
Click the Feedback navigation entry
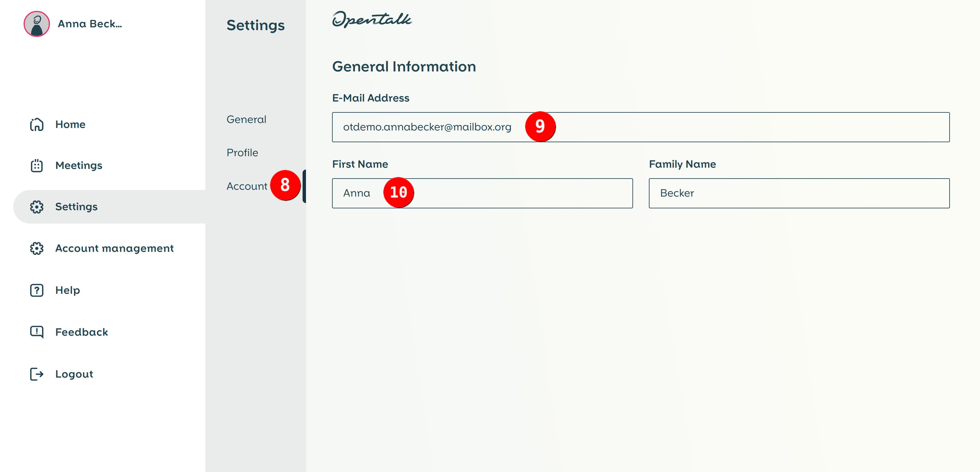coord(81,332)
